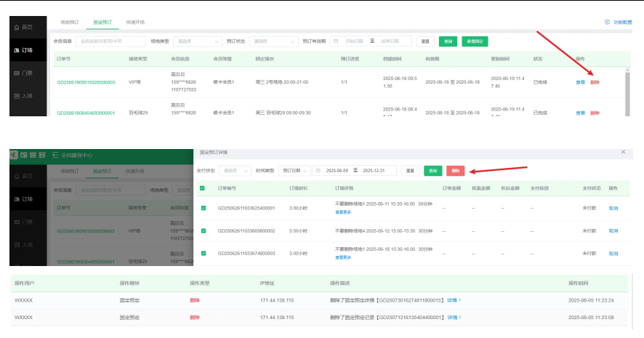Focus the 会员信息 search input in top panel
The width and height of the screenshot is (644, 338).
point(111,41)
